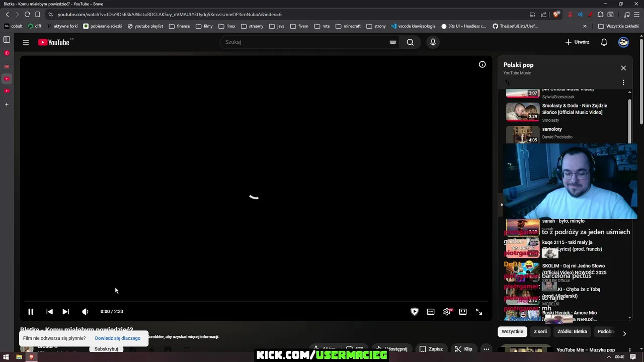This screenshot has width=644, height=362.
Task: Click the Utwórz create button
Action: pyautogui.click(x=577, y=42)
